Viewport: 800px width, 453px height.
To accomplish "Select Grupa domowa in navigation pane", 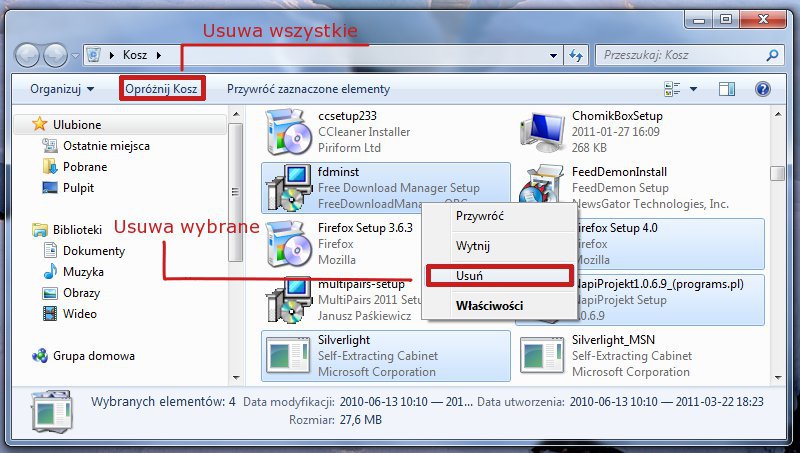I will 94,356.
